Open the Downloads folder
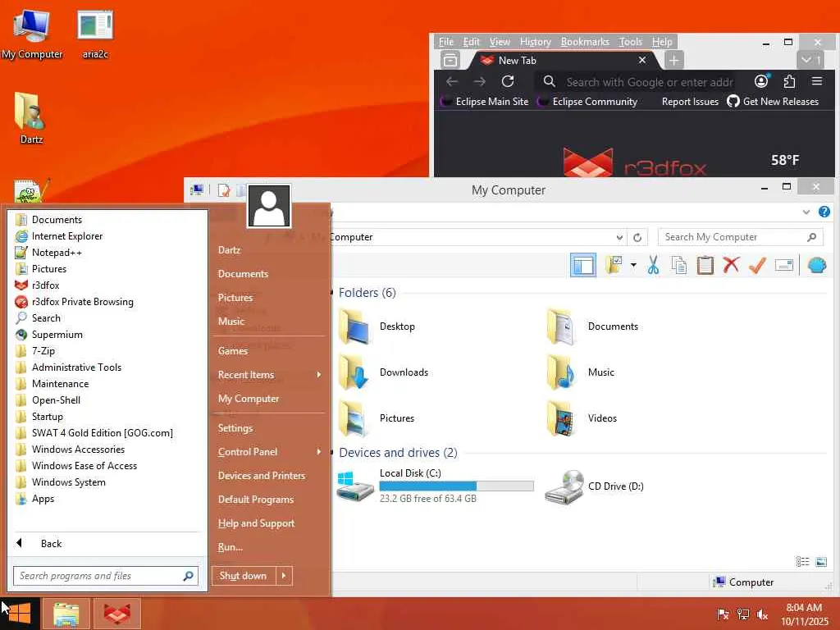 click(x=385, y=372)
